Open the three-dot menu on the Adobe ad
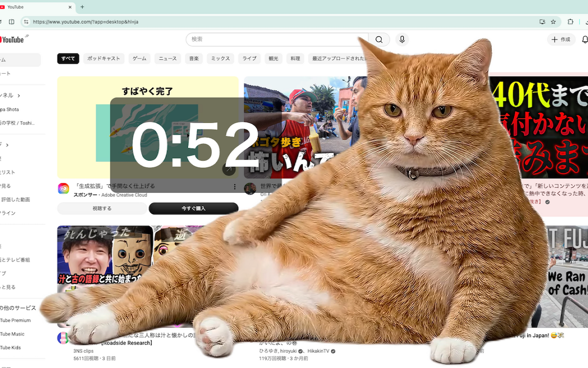Screen dimensions: 588x368 point(234,186)
